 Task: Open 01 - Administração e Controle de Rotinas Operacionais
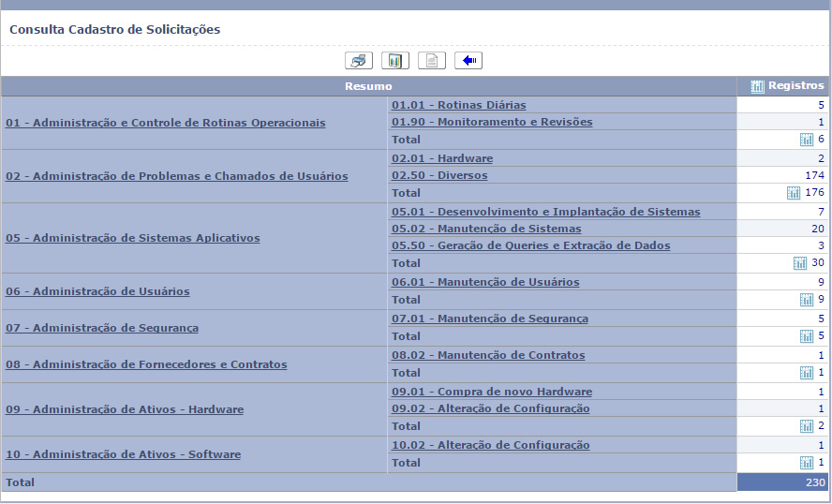pyautogui.click(x=166, y=123)
